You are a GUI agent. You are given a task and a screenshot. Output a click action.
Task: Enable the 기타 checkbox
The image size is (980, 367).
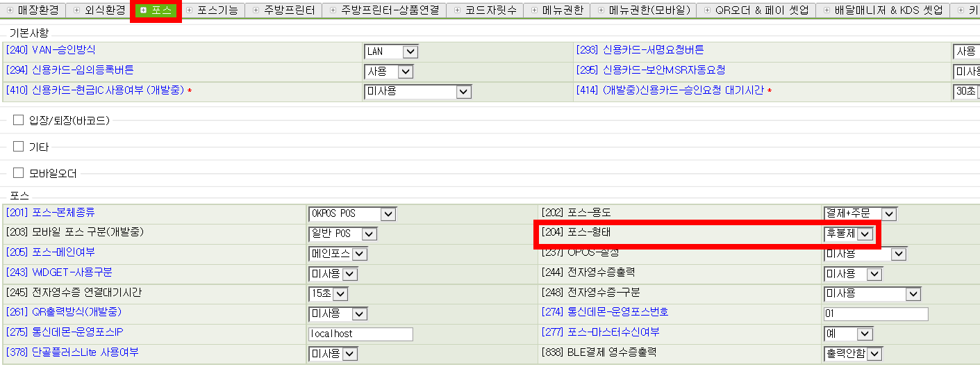[x=19, y=147]
